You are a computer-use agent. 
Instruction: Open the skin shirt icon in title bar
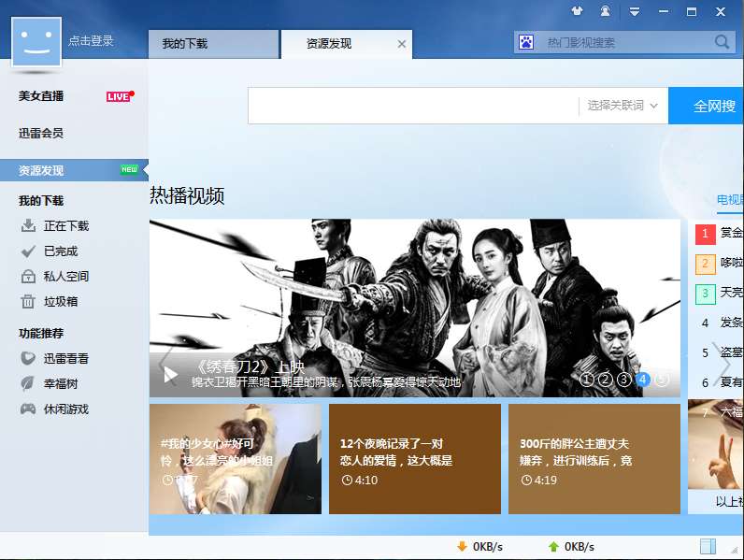(x=577, y=11)
